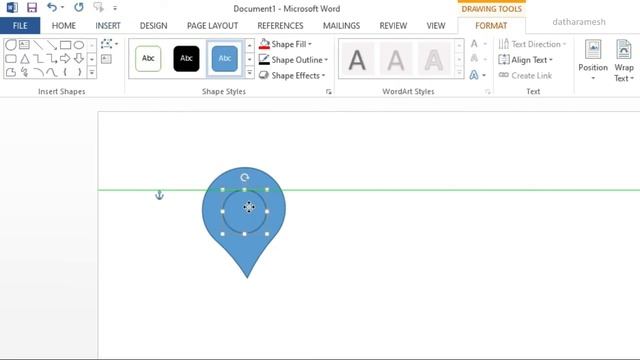The height and width of the screenshot is (360, 640).
Task: Switch to the HOME tab
Action: point(64,26)
